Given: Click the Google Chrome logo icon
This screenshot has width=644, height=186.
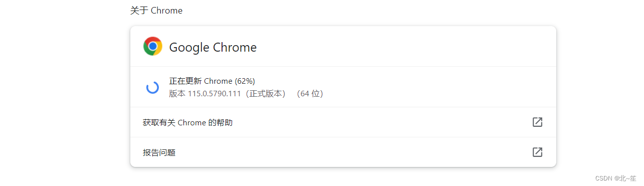Looking at the screenshot, I should 153,46.
